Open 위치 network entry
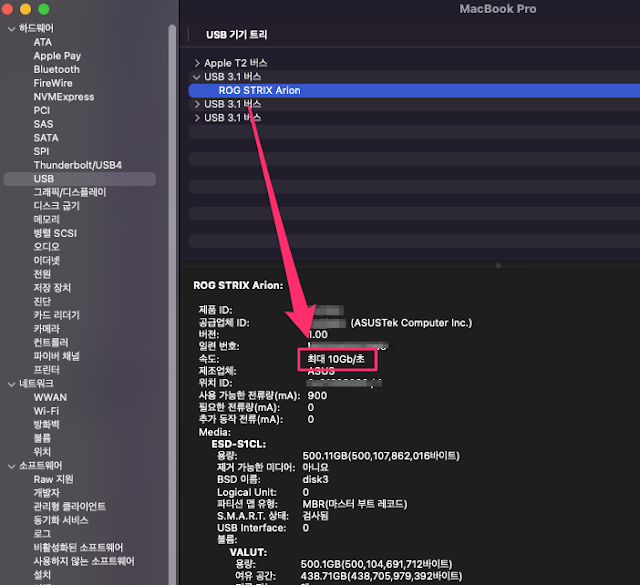Viewport: 640px width, 585px height. tap(42, 452)
